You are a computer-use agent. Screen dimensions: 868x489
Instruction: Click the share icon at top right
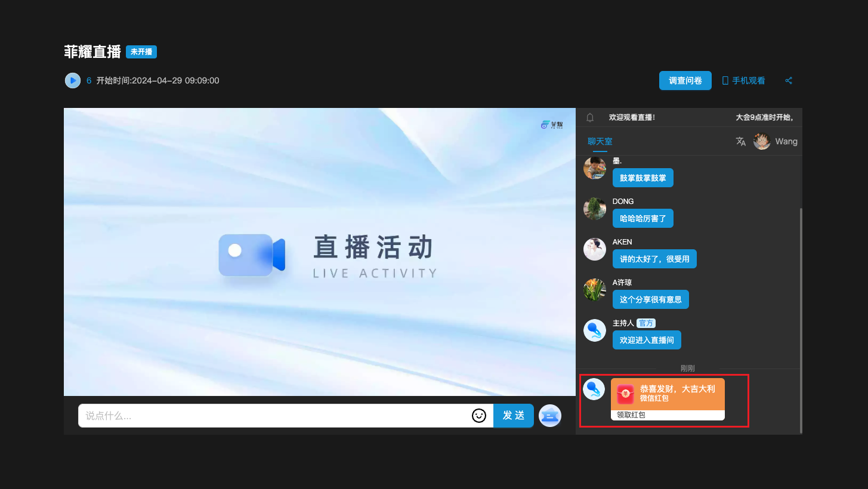pyautogui.click(x=789, y=81)
